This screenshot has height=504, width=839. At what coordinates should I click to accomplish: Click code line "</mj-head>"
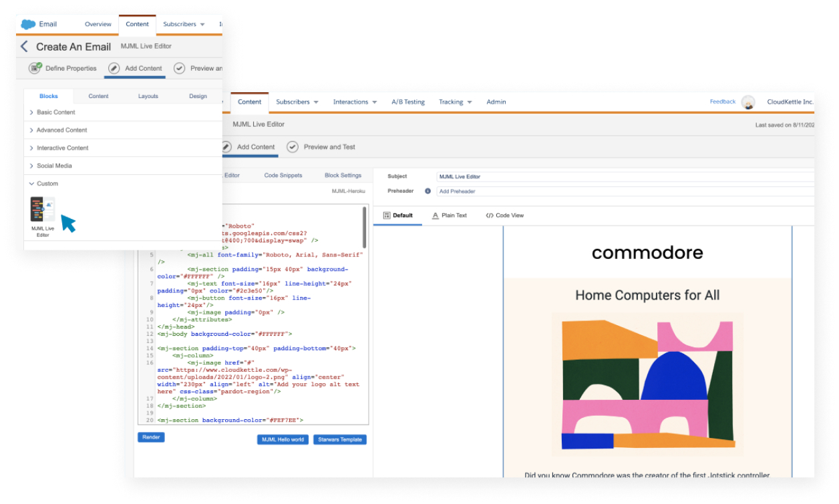176,326
